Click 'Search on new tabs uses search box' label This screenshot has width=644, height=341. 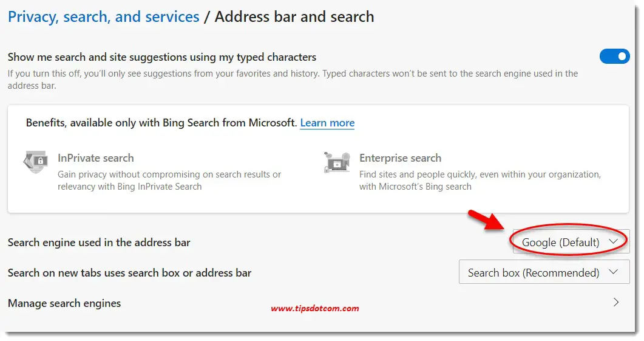coord(129,273)
